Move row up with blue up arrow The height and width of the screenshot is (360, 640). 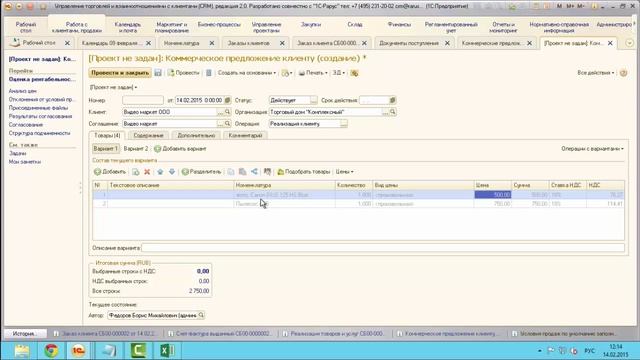160,172
